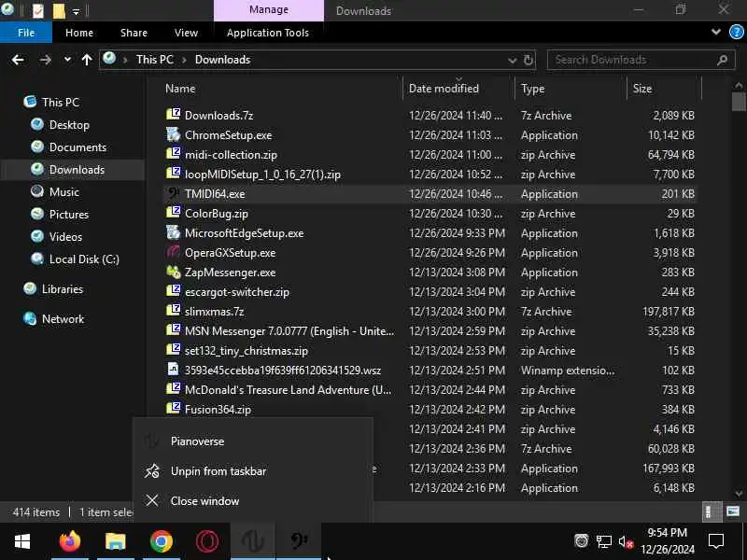
Task: Open the File ribbon tab
Action: click(26, 33)
